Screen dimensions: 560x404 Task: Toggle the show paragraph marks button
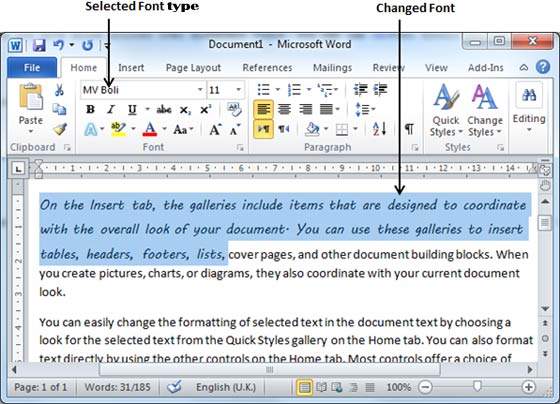click(409, 129)
